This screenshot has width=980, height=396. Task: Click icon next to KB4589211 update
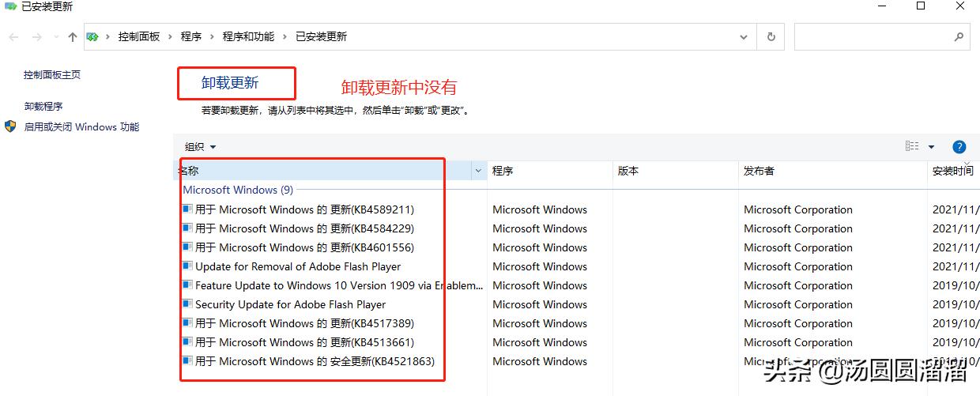[x=187, y=209]
